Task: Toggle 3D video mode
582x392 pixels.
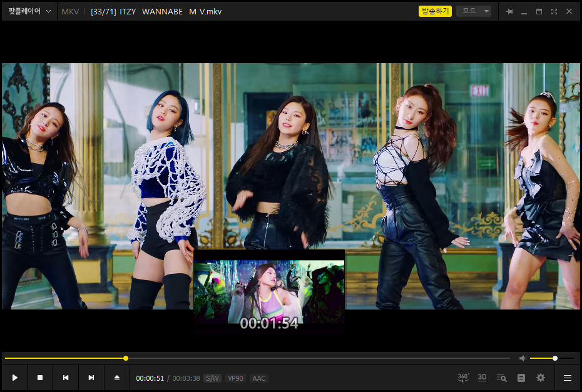Action: (482, 378)
